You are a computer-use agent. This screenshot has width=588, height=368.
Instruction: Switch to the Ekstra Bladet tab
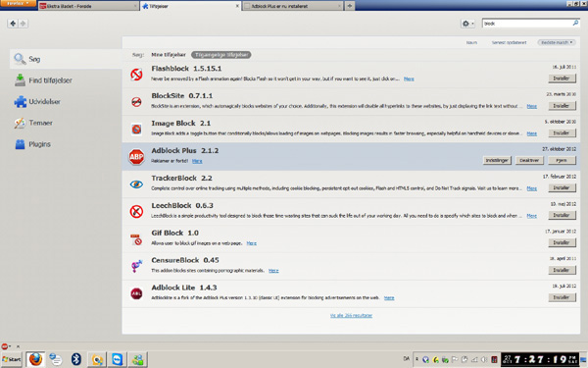(x=88, y=6)
